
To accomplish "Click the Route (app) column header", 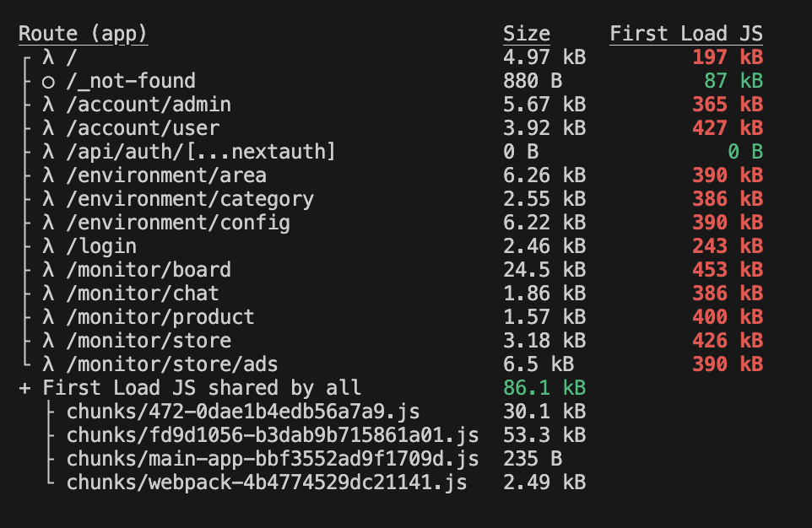I will [x=83, y=34].
